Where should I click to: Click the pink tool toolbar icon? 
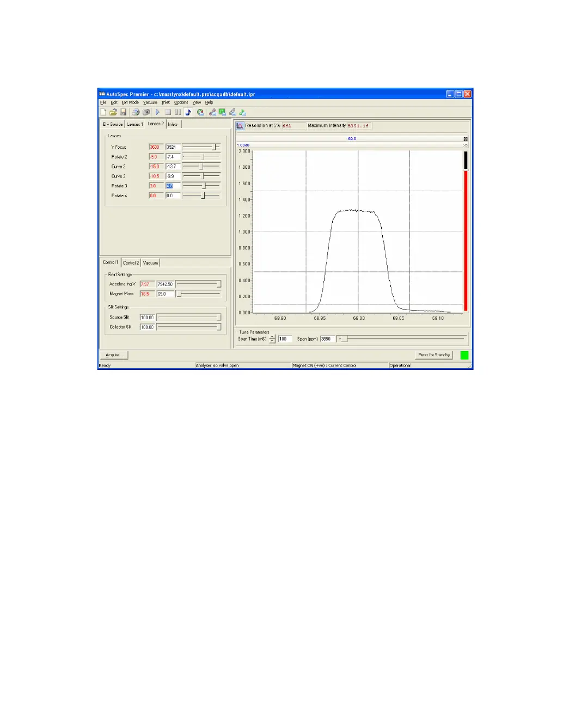tap(212, 112)
